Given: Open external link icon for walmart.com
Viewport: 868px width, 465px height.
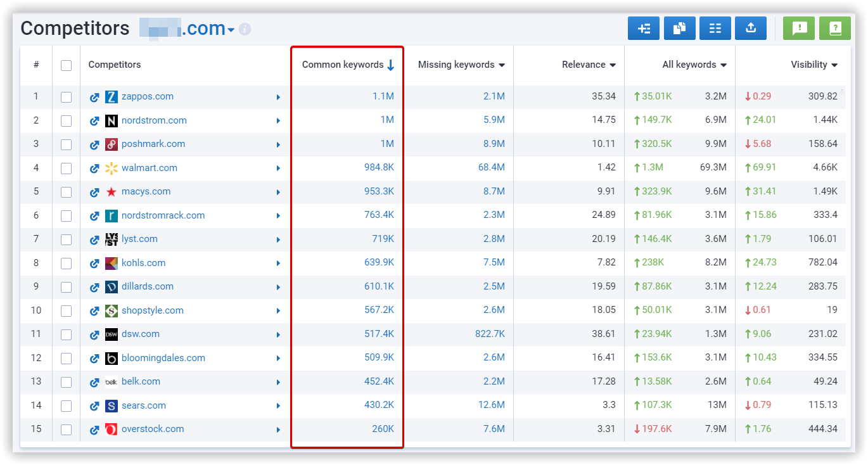Looking at the screenshot, I should [94, 169].
